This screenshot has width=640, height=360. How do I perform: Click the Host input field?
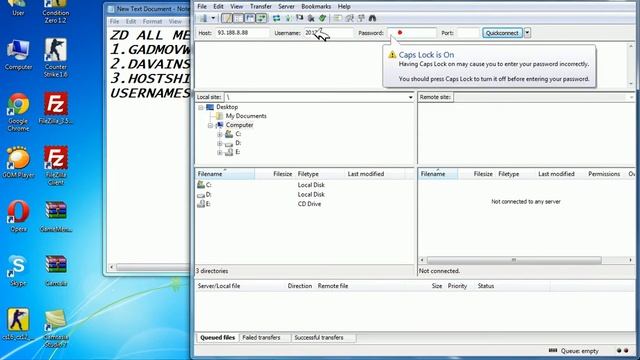tap(242, 33)
